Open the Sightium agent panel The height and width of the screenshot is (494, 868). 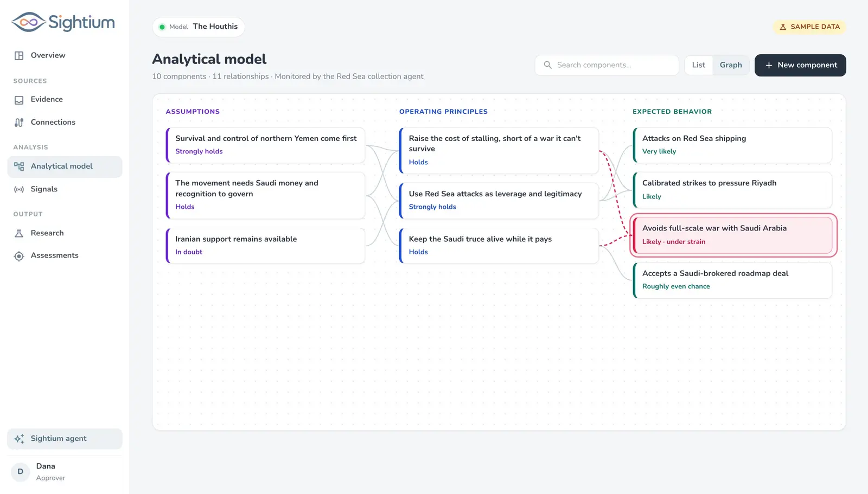(65, 439)
